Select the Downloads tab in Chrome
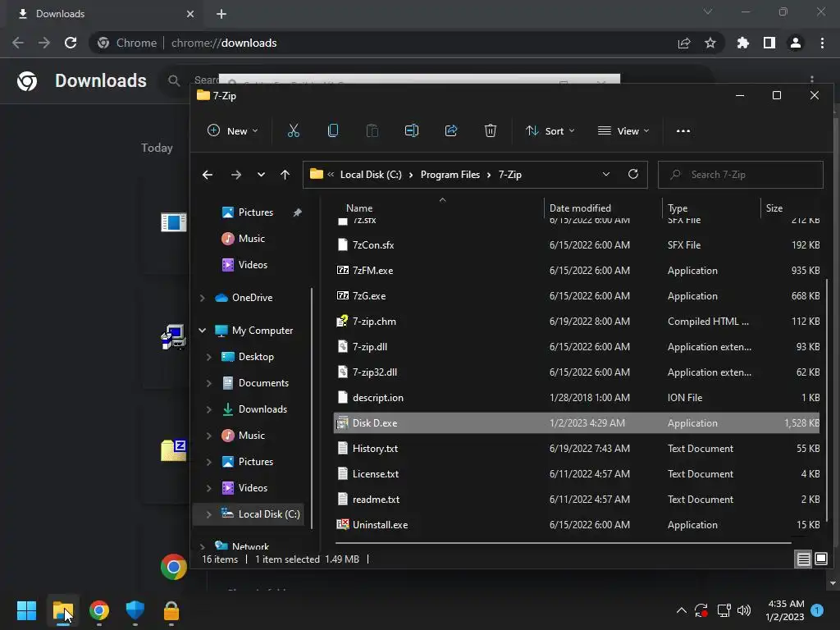The image size is (840, 630). pyautogui.click(x=106, y=14)
